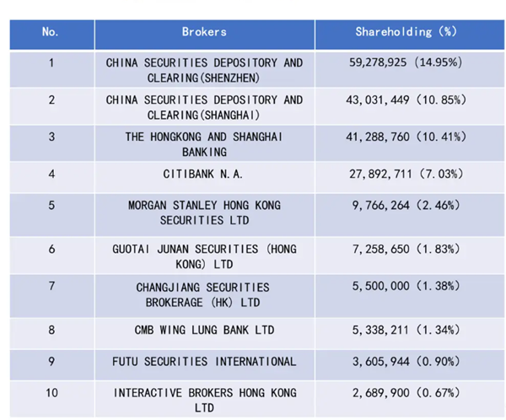506x420 pixels.
Task: Click Futu Securities International broker cell
Action: (x=204, y=362)
